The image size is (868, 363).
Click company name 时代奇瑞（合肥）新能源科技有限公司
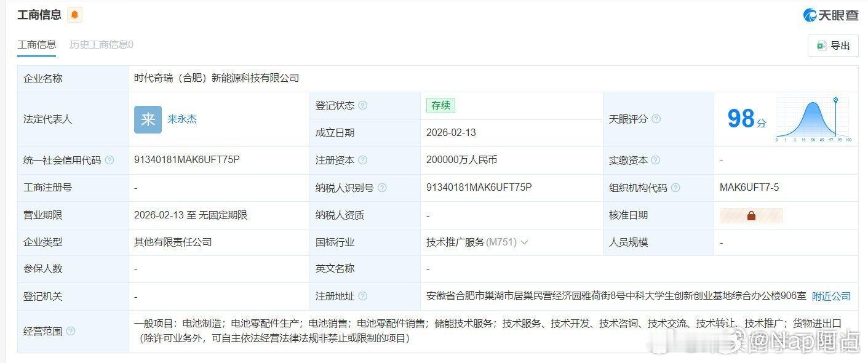tap(217, 78)
